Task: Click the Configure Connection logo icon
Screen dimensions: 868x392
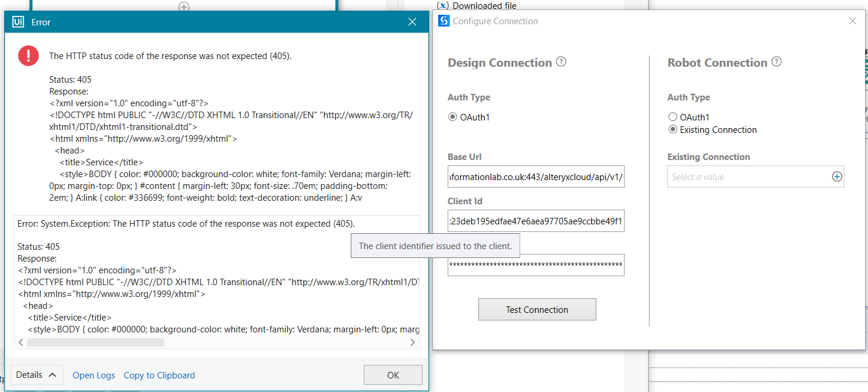Action: (444, 21)
